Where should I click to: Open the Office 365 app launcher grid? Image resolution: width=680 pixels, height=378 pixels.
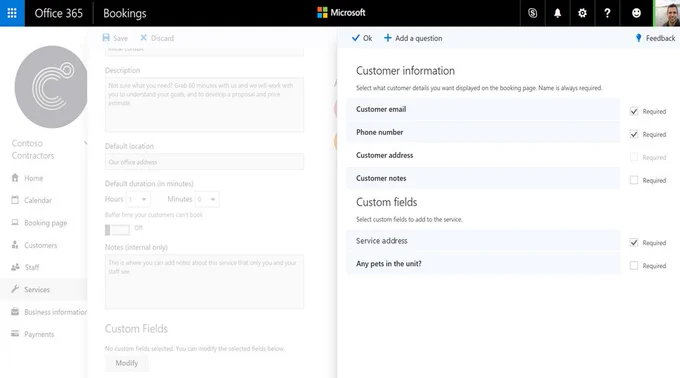pyautogui.click(x=12, y=13)
